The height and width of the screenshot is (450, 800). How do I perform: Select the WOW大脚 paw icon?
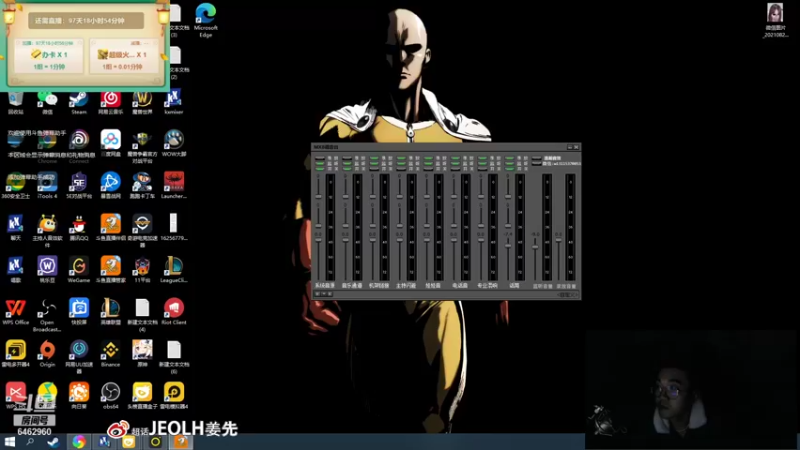point(173,142)
